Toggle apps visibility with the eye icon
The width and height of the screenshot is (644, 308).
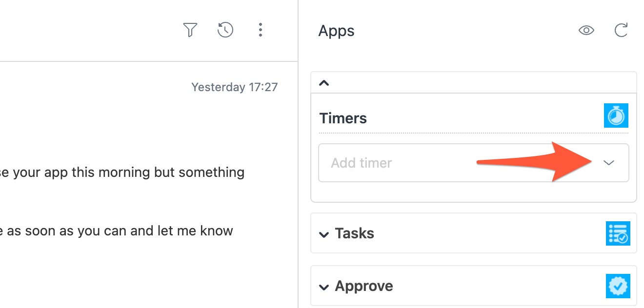[586, 31]
